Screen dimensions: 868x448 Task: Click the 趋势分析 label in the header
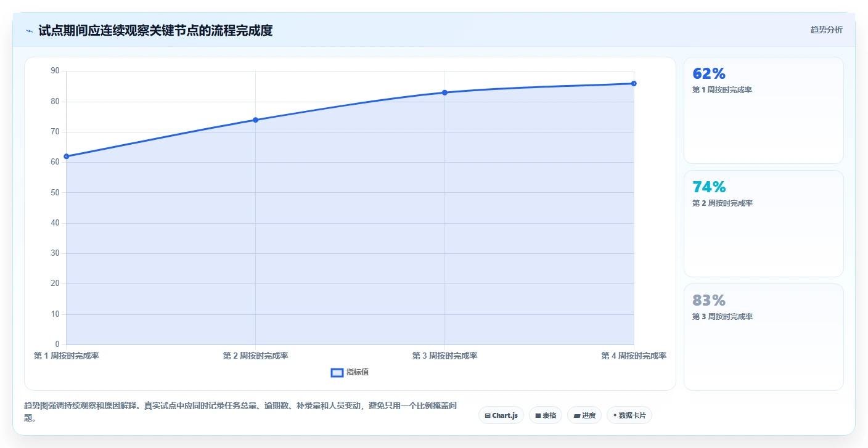tap(826, 30)
